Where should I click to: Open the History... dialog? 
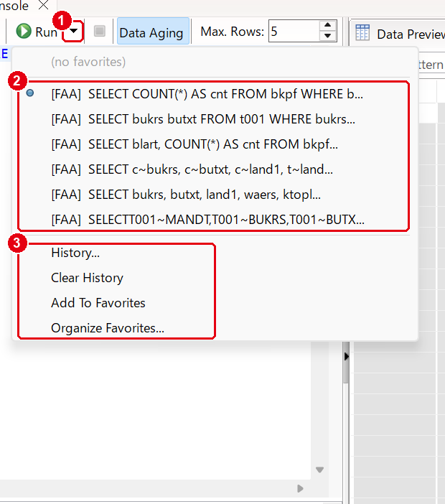click(x=75, y=253)
